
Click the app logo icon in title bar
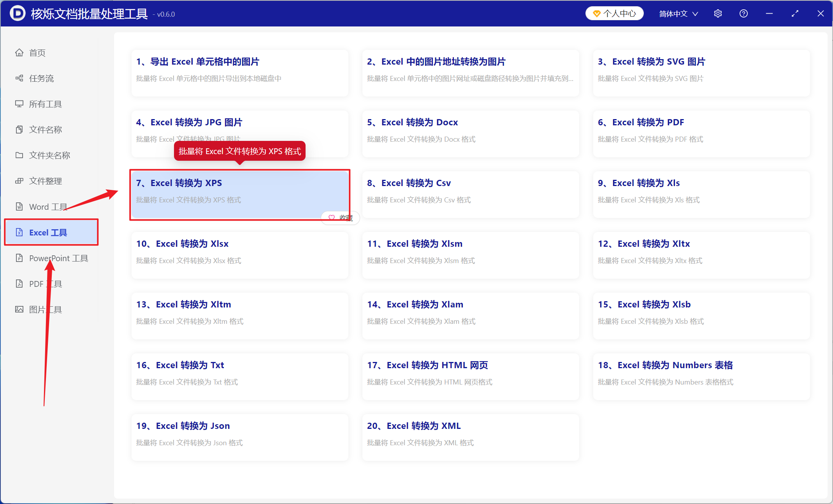pyautogui.click(x=17, y=13)
